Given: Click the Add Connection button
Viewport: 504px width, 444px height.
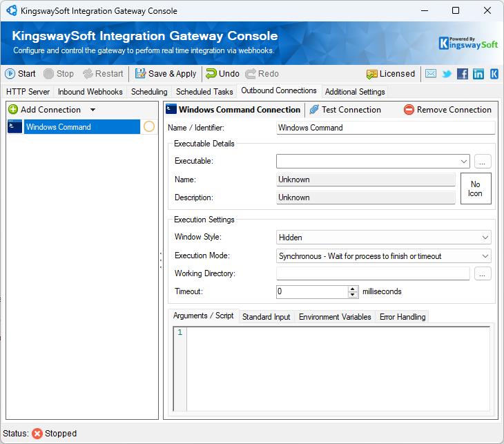Looking at the screenshot, I should [44, 110].
